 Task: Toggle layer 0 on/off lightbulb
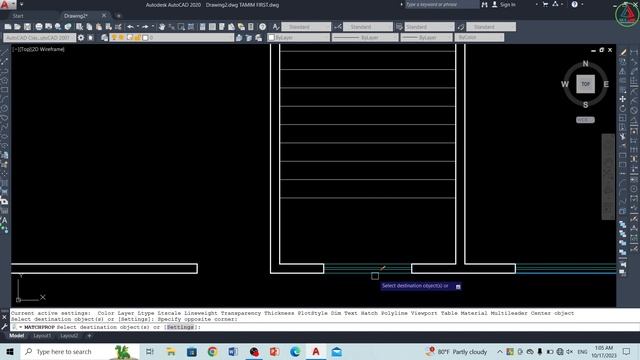tap(114, 38)
